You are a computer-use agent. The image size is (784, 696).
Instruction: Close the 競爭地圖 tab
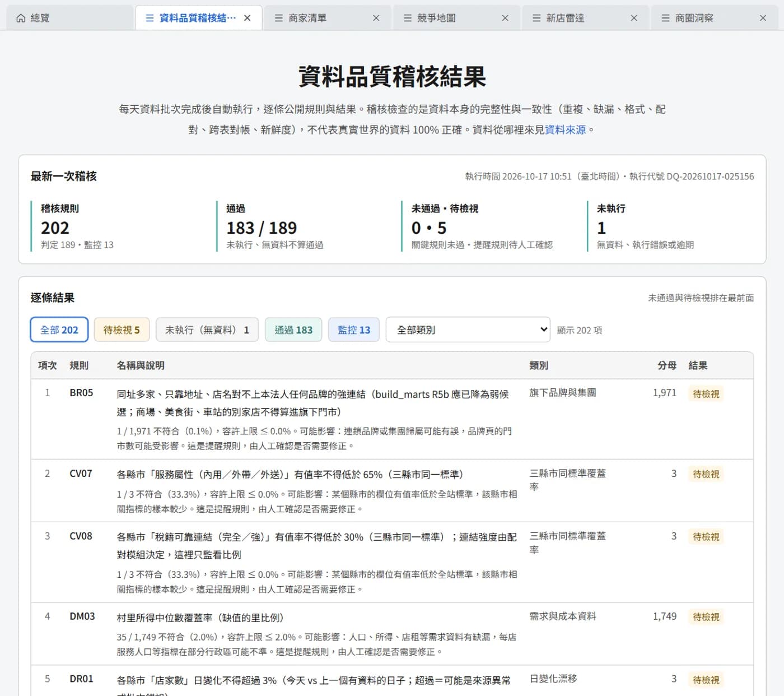[505, 18]
